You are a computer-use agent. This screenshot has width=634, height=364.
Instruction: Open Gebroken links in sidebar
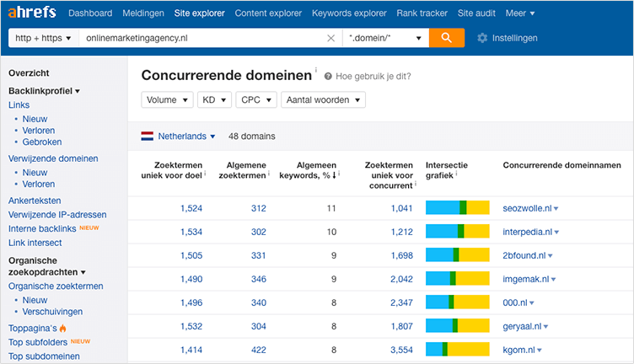(42, 142)
